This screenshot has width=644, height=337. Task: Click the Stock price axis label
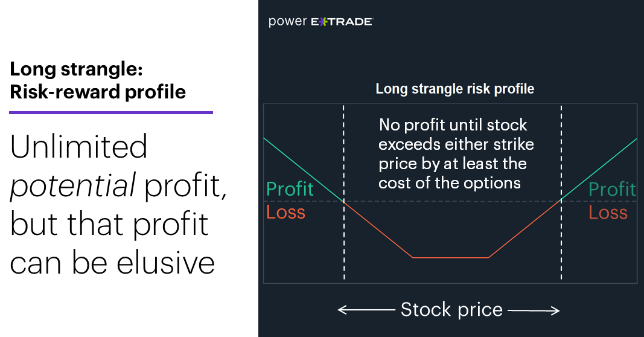point(451,309)
